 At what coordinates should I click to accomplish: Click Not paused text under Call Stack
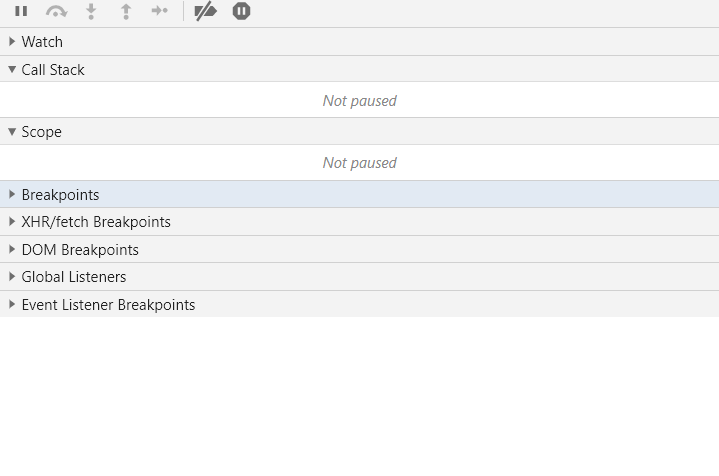359,101
